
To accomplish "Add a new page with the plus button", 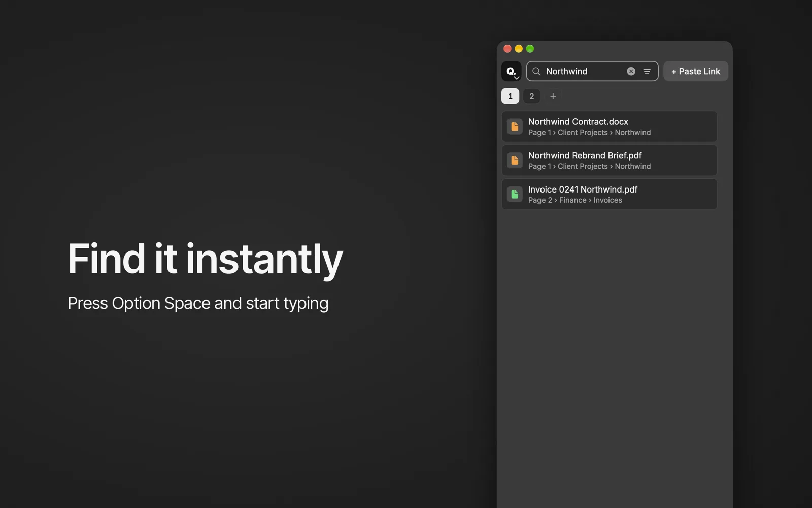I will (x=553, y=96).
